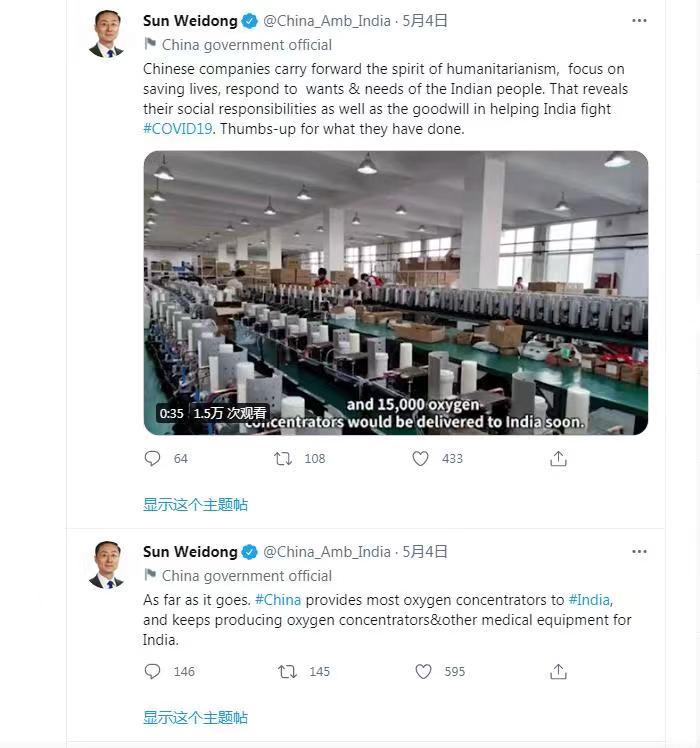The image size is (700, 748).
Task: Reply to the tweet with 146 replies
Action: (x=153, y=671)
